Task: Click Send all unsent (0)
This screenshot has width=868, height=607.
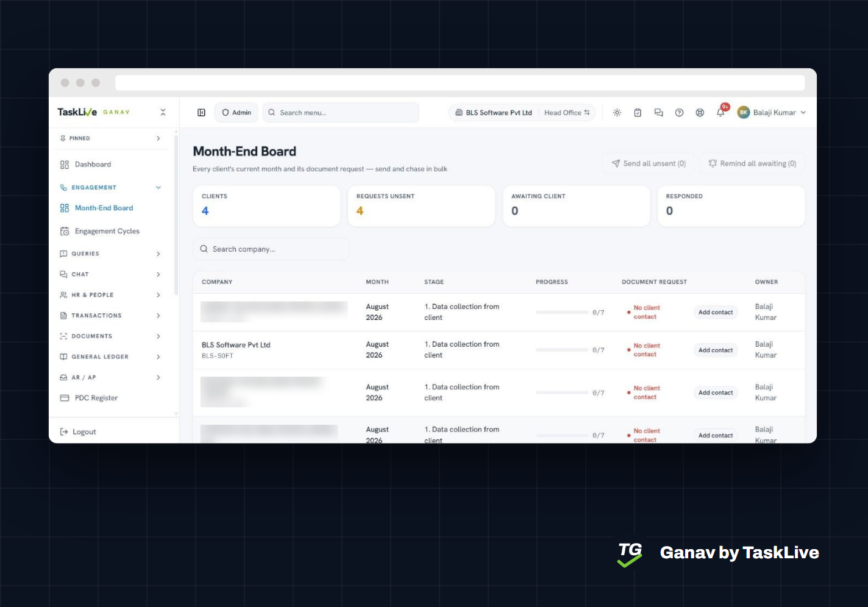Action: click(649, 163)
